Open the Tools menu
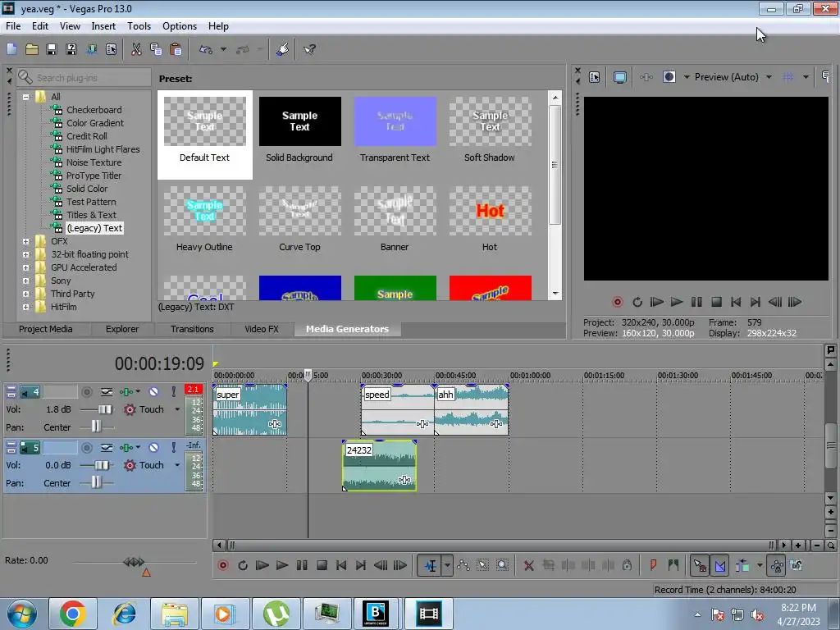 pyautogui.click(x=139, y=26)
